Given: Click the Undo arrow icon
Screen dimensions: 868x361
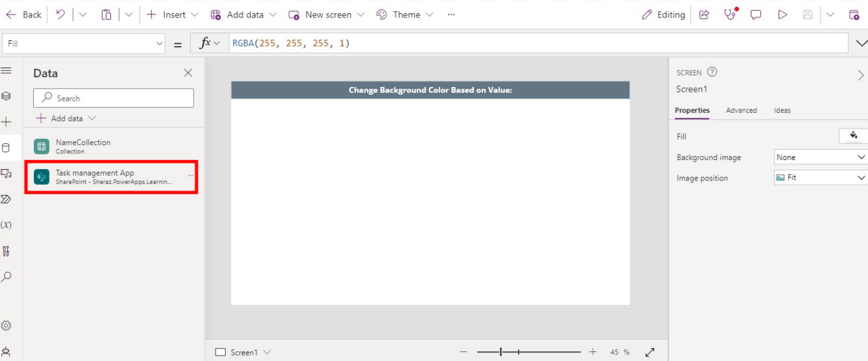Looking at the screenshot, I should pos(60,15).
